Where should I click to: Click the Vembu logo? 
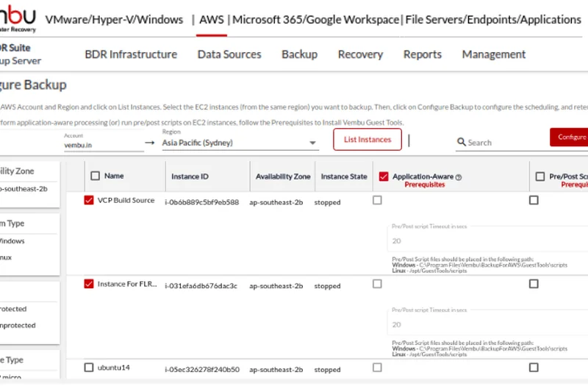point(17,17)
